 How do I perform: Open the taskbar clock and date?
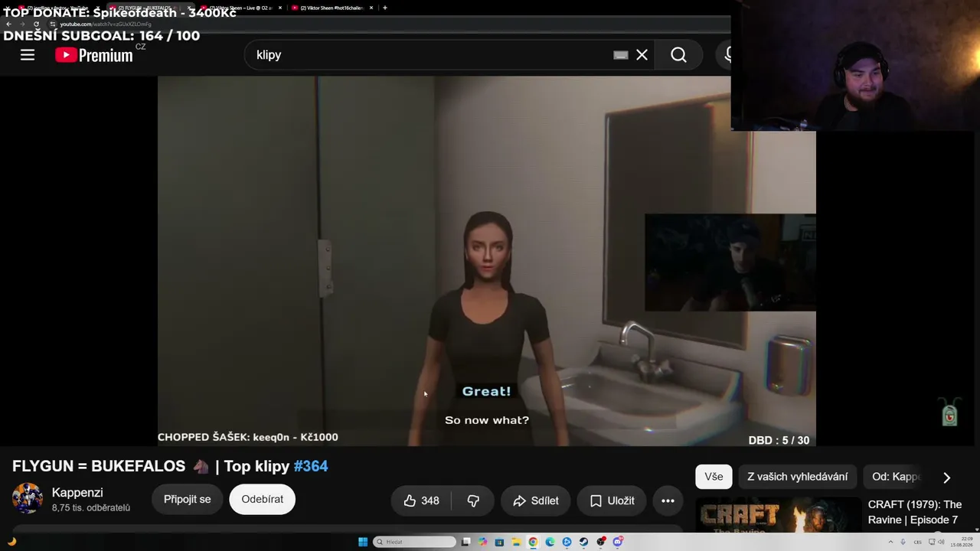tap(962, 542)
